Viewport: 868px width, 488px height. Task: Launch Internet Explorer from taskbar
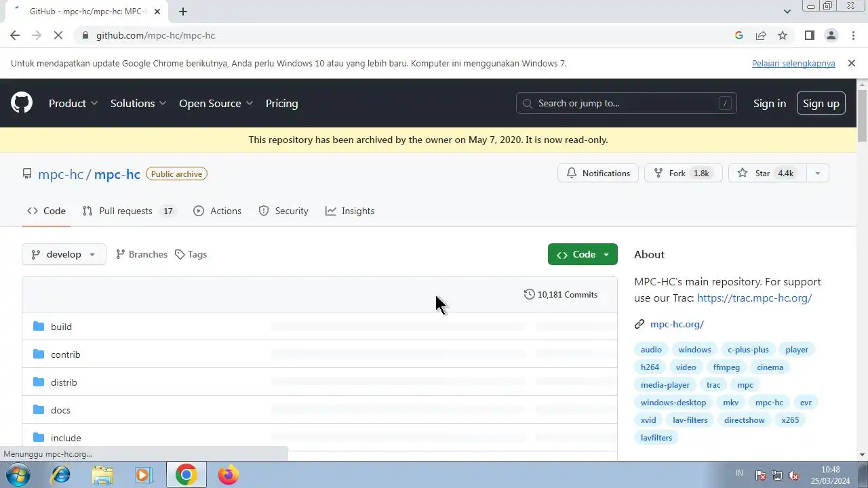coord(61,475)
